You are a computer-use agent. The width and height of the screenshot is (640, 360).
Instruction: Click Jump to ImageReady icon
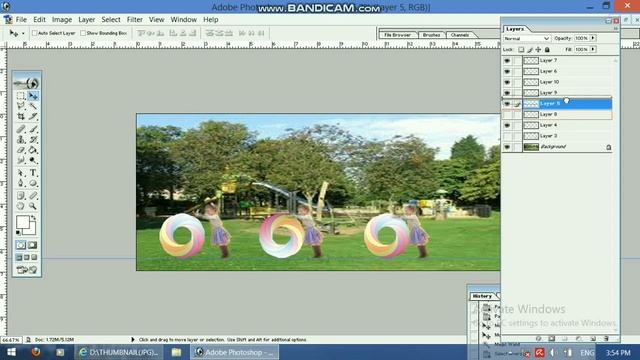coord(27,270)
